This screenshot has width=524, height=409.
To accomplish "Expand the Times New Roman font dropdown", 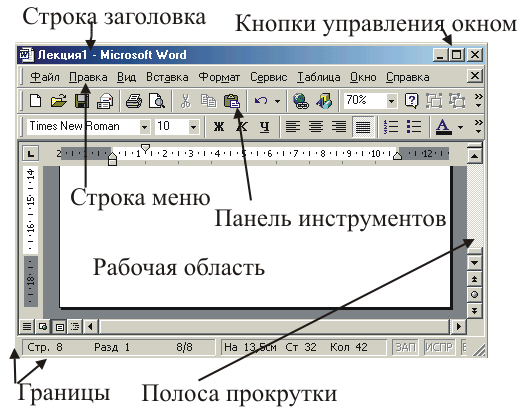I will point(144,127).
